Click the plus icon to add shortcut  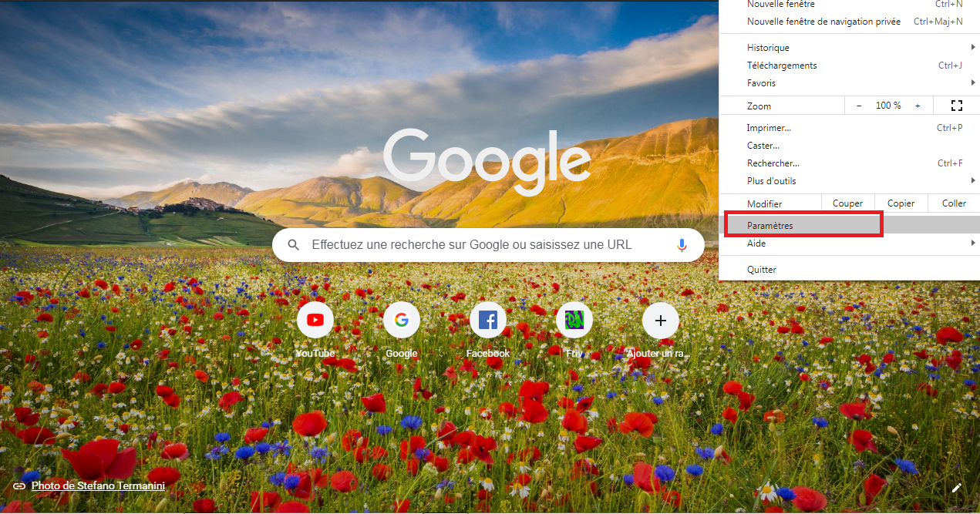661,321
